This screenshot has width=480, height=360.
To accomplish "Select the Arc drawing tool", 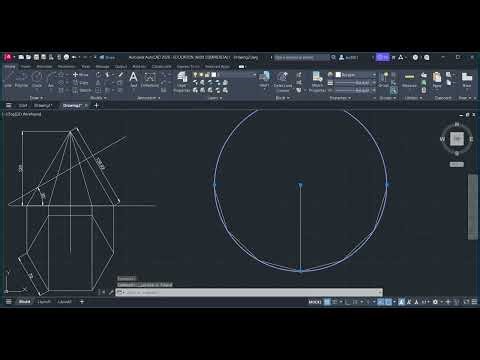I will pyautogui.click(x=51, y=79).
